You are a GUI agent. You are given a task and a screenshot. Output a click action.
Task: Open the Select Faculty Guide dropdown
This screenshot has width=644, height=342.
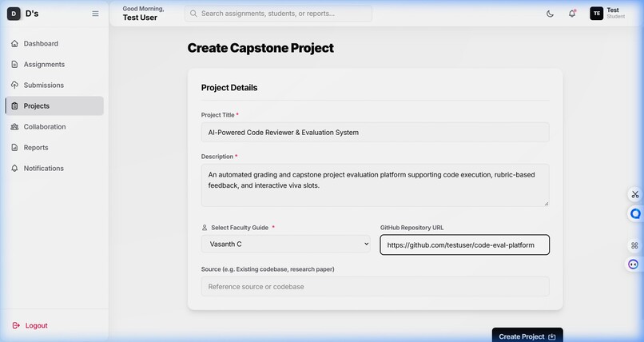[286, 244]
